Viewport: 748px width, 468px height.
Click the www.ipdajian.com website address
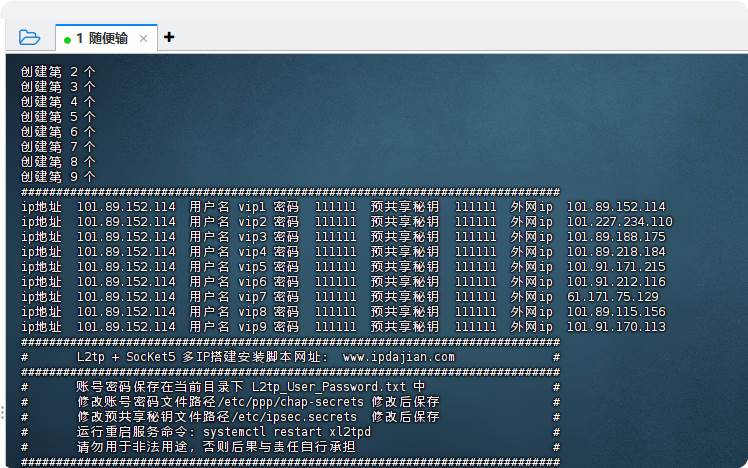tap(398, 357)
